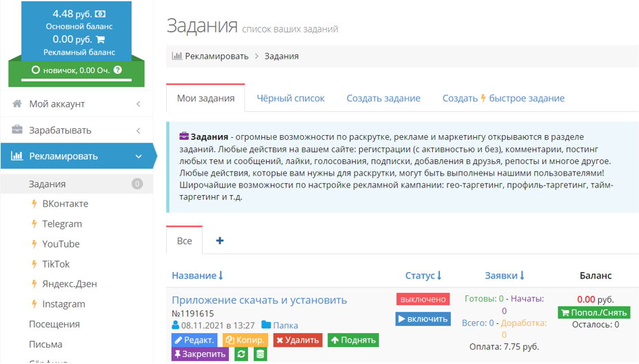Click the rank progress bar under новичок
The width and height of the screenshot is (639, 364).
coord(77,80)
